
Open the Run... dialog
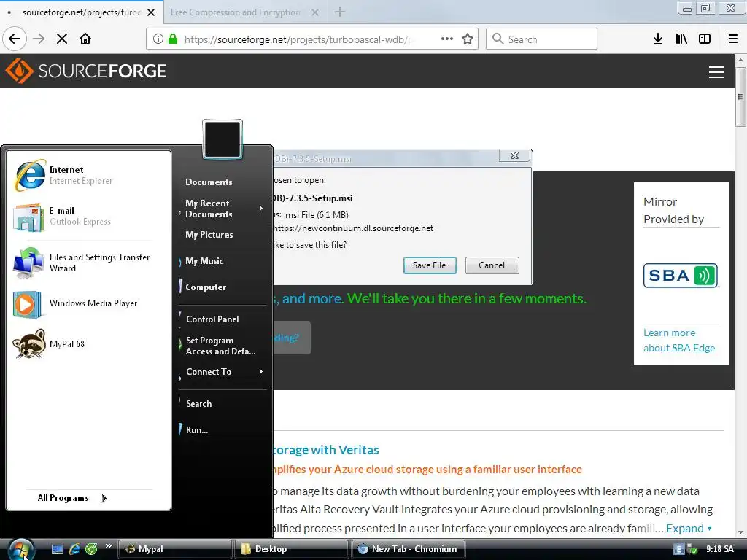(197, 430)
